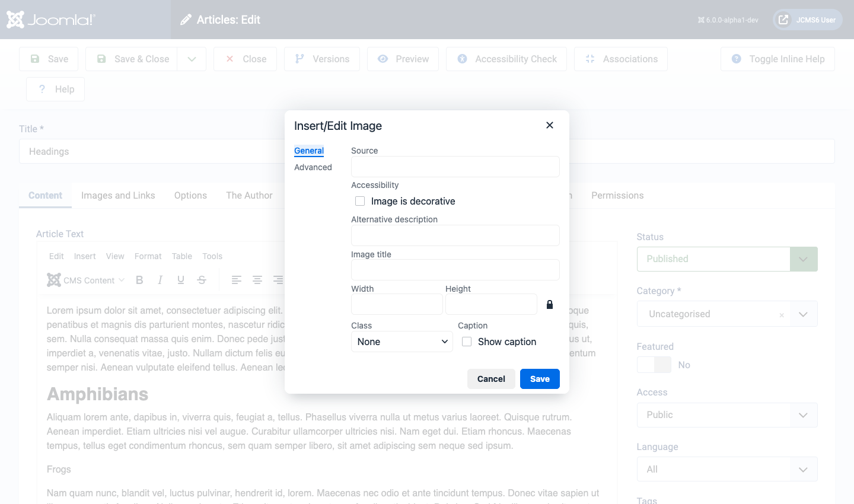Switch to the Advanced section of the dialog
The height and width of the screenshot is (504, 854).
tap(313, 167)
